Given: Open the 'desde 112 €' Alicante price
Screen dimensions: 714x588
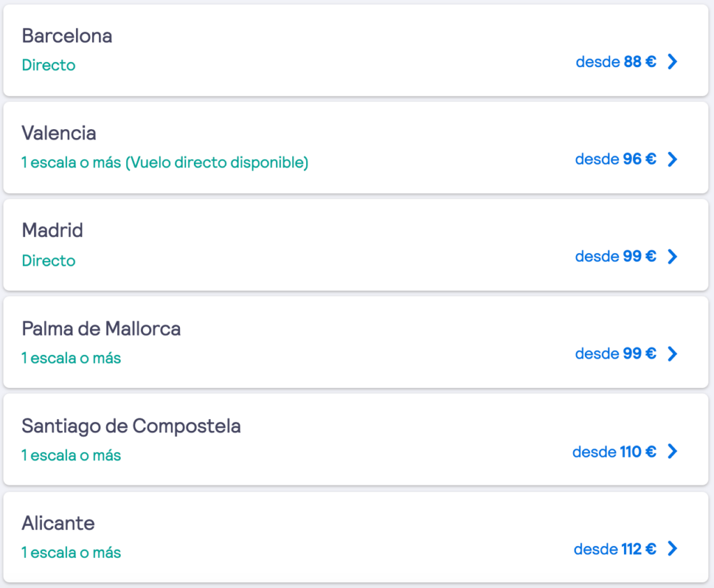Looking at the screenshot, I should [615, 549].
